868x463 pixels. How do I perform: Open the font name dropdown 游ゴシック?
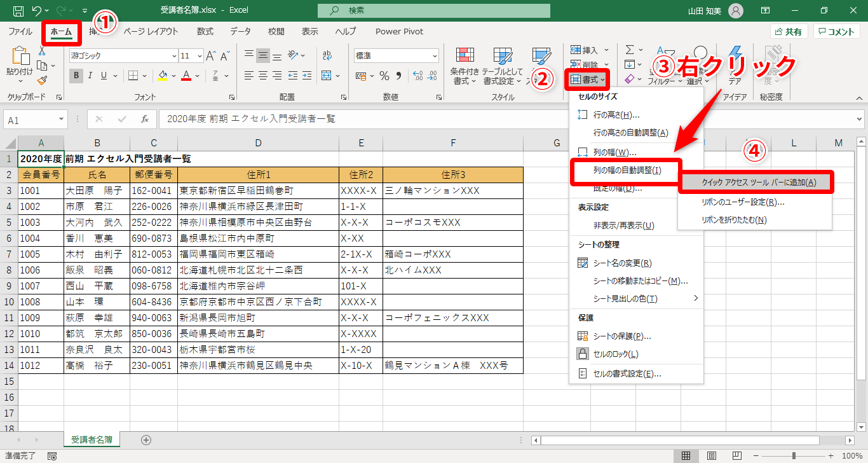[173, 55]
